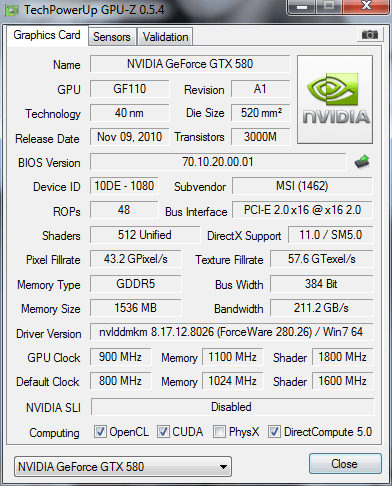
Task: Click the camera screenshot icon
Action: tap(369, 35)
